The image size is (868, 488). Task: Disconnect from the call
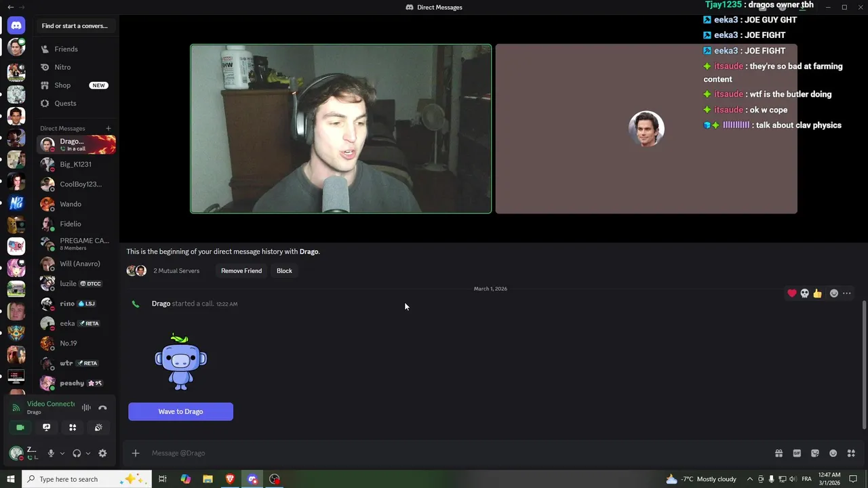click(102, 407)
